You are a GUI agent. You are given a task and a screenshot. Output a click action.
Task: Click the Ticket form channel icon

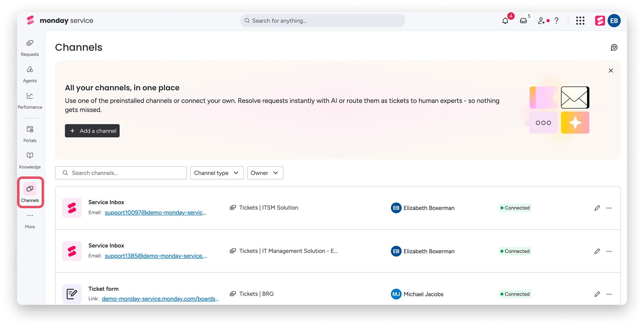point(72,294)
